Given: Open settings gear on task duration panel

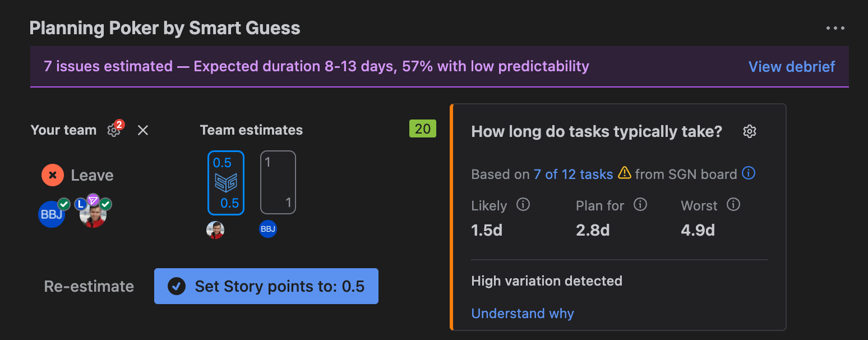Looking at the screenshot, I should (750, 131).
